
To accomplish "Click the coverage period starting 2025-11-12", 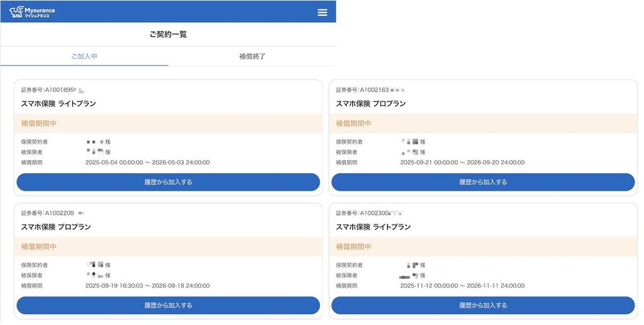I will (462, 286).
